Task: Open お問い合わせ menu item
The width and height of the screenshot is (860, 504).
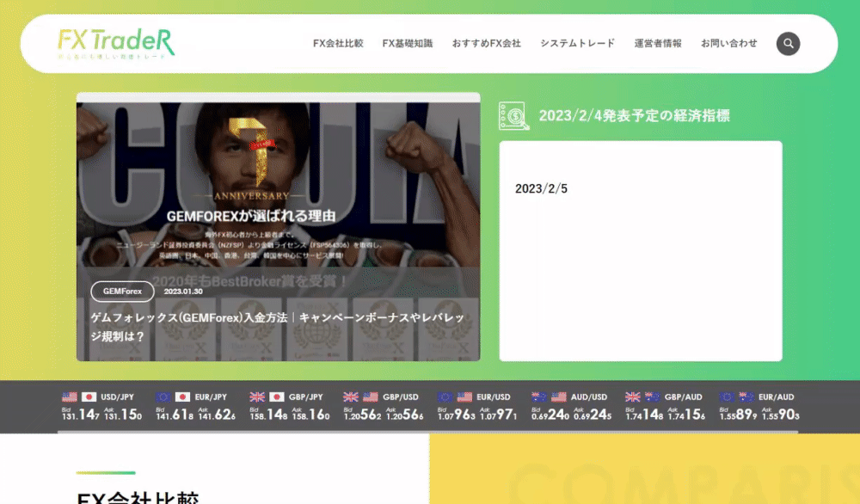Action: point(729,43)
